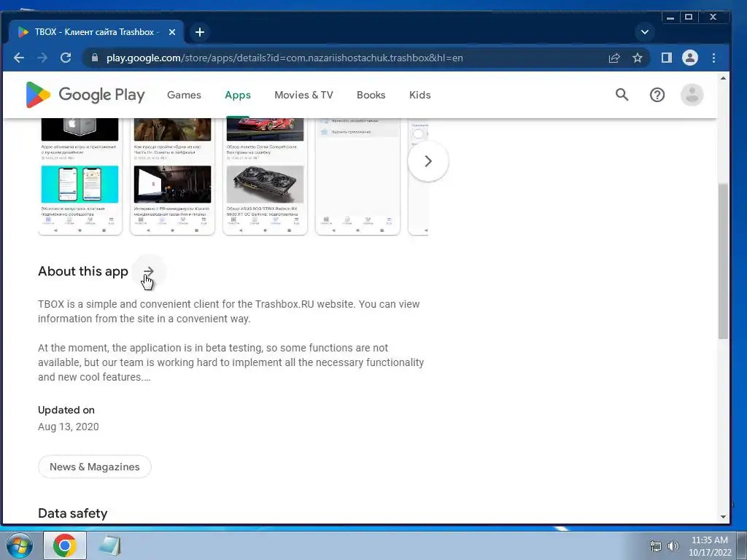Open the volume tray icon

[673, 546]
